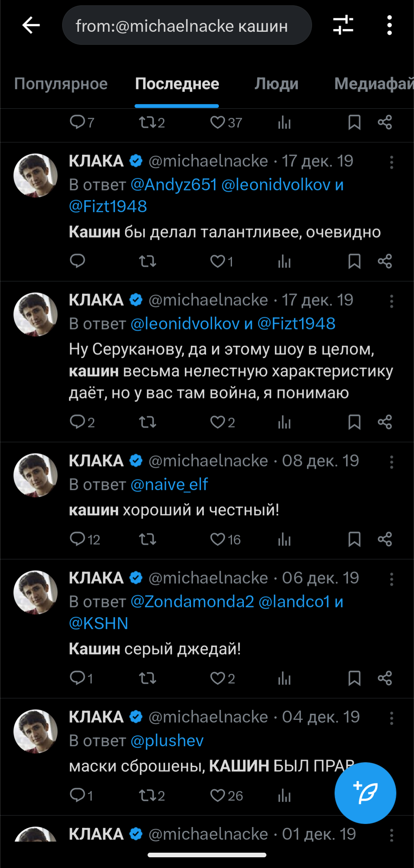
Task: Switch to the Люди tab
Action: [x=276, y=84]
